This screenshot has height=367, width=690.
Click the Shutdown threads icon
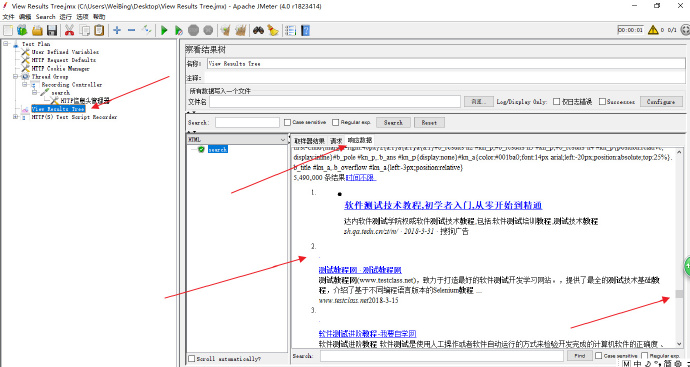click(x=208, y=30)
